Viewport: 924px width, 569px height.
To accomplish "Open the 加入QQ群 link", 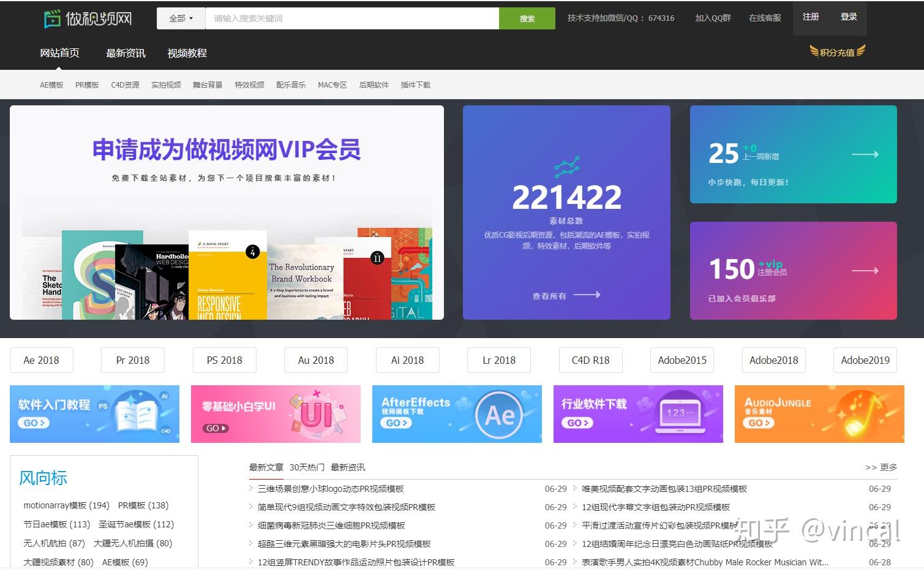I will (x=713, y=18).
